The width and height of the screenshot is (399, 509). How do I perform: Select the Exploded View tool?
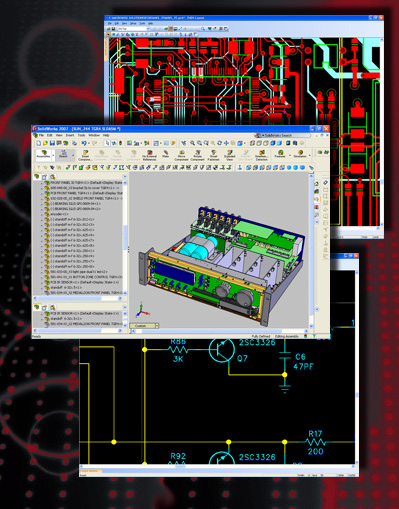click(229, 155)
